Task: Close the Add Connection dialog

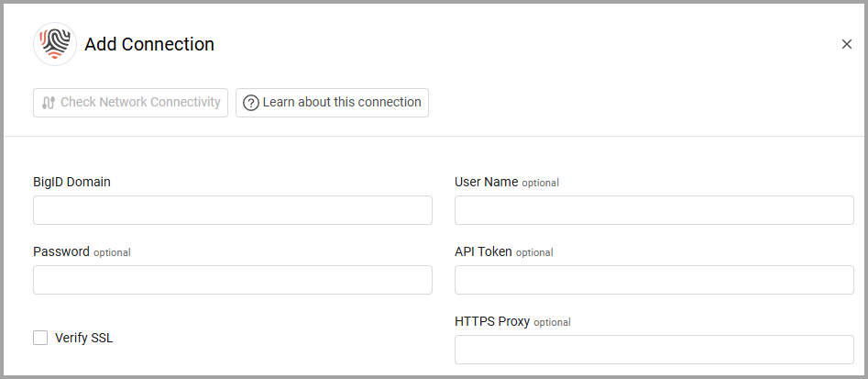Action: (846, 44)
